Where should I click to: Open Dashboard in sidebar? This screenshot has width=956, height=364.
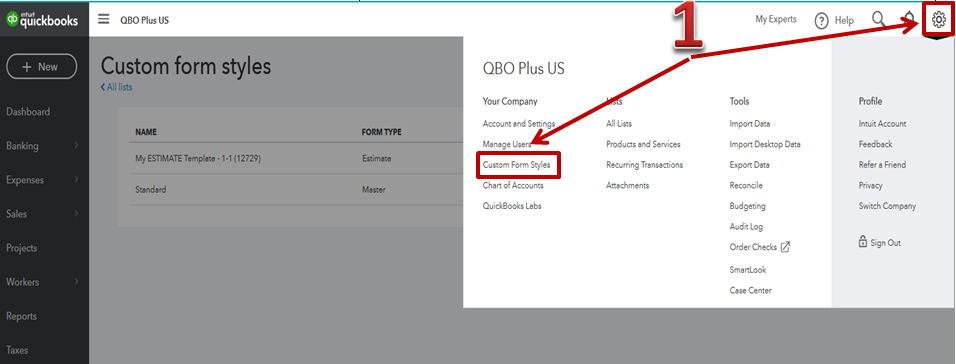[28, 112]
